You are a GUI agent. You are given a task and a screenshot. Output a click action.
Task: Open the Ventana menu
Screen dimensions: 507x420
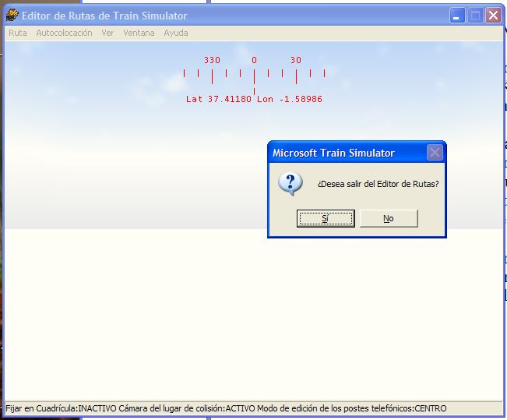point(139,33)
